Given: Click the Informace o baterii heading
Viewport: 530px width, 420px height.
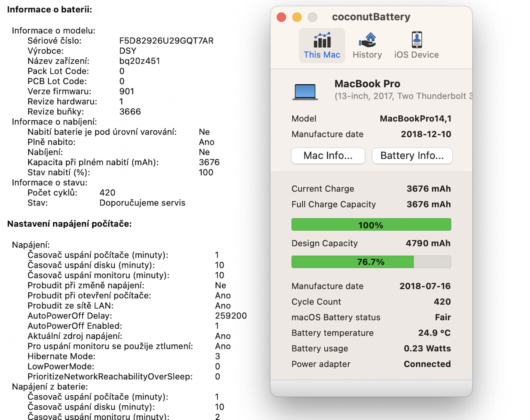Looking at the screenshot, I should (49, 10).
